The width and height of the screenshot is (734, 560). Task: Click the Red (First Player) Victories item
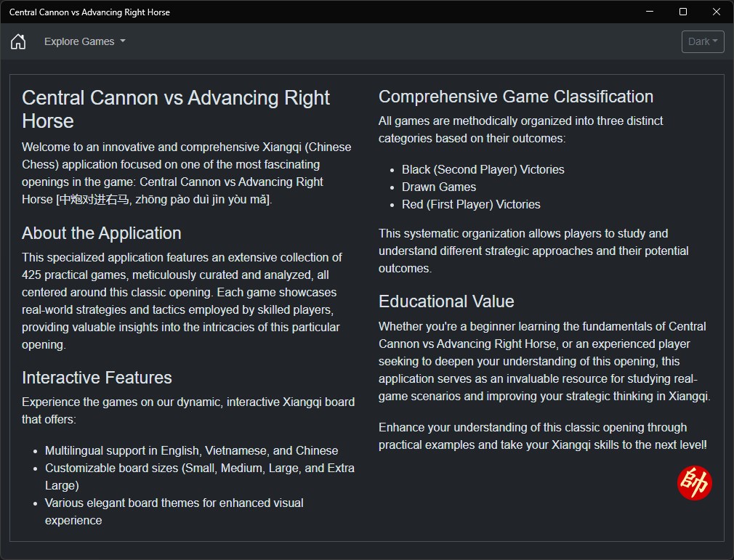pyautogui.click(x=471, y=204)
